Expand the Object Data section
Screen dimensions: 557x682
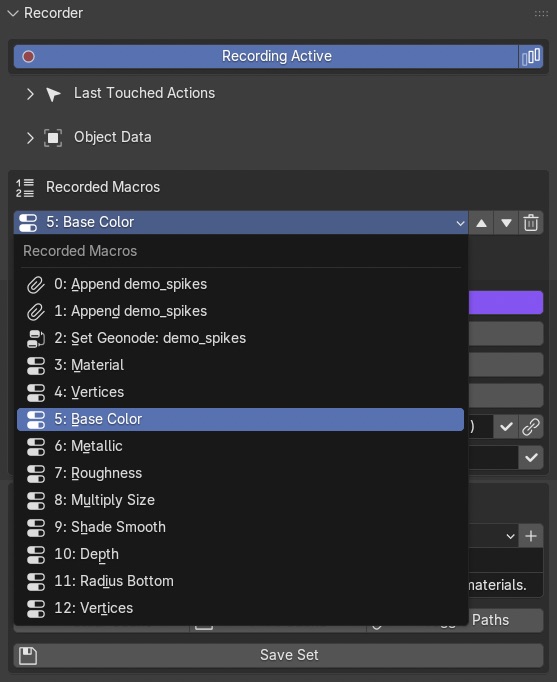30,138
